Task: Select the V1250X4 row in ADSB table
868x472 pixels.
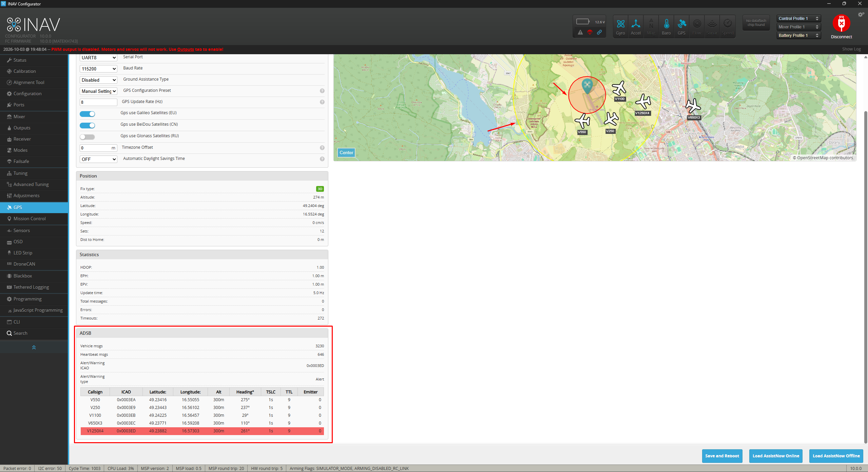Action: pos(202,431)
